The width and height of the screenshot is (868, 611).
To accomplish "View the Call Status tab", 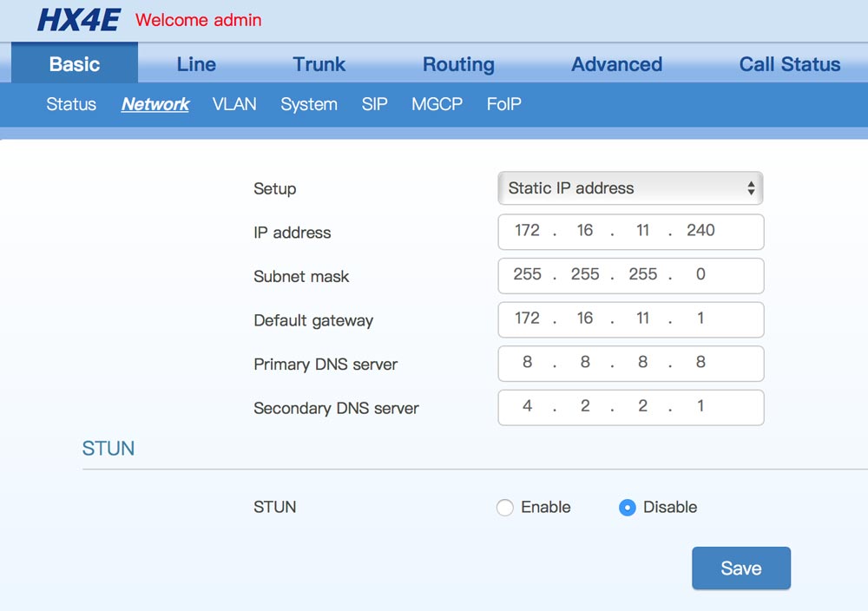I will 789,64.
